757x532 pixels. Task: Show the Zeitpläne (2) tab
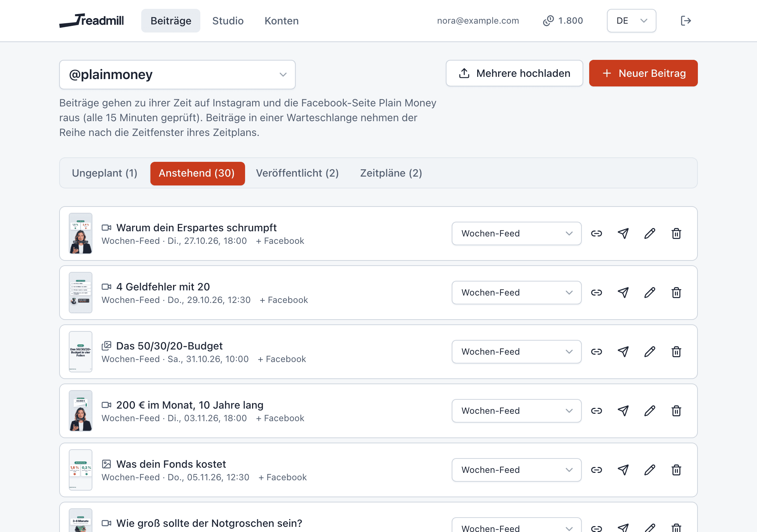pyautogui.click(x=391, y=173)
